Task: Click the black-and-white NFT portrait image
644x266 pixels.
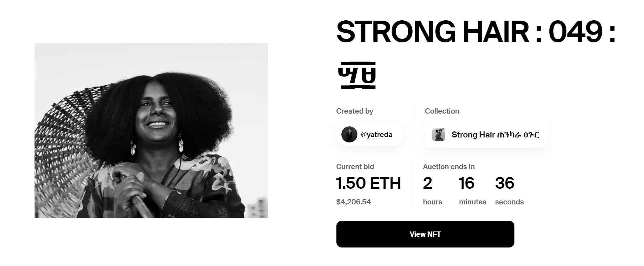Action: click(151, 130)
